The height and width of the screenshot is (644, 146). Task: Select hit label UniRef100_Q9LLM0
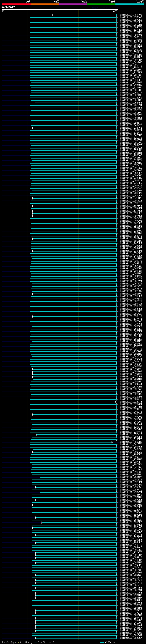pyautogui.click(x=131, y=337)
